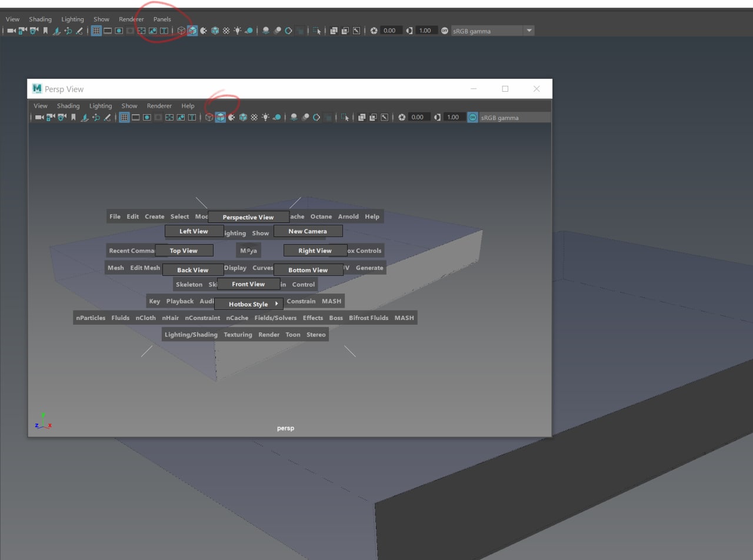Click Wireframe on Shaded icon in Persp View toolbar

coord(243,118)
